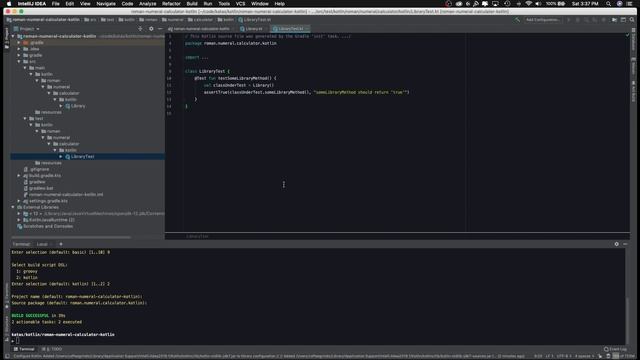Click the src breadcrumb in navigation bar
Image resolution: width=640 pixels, height=360 pixels.
pyautogui.click(x=90, y=20)
